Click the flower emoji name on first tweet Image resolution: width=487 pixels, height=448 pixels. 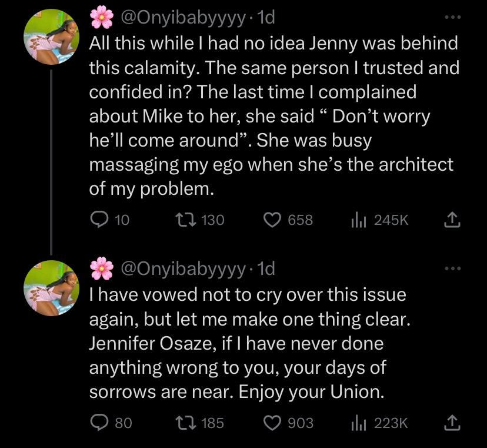(102, 18)
